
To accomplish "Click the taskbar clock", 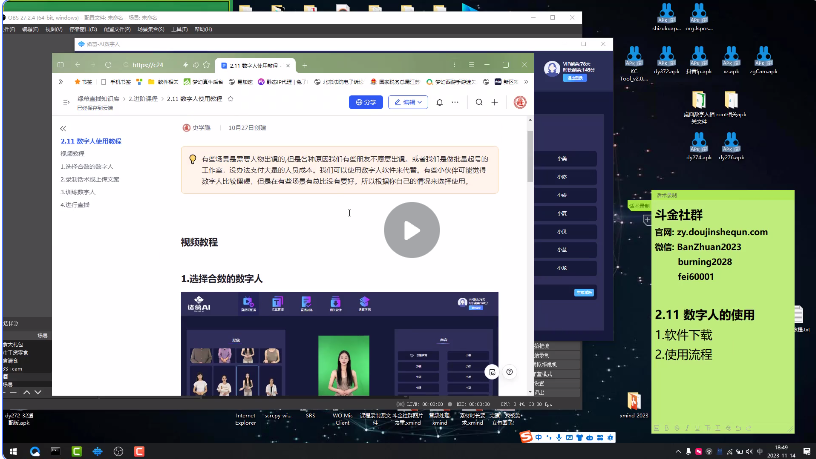I will click(781, 451).
